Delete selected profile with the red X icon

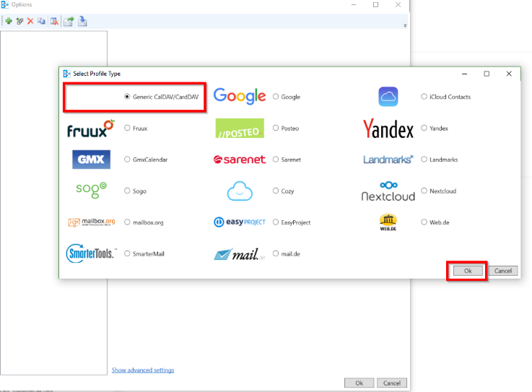click(30, 22)
